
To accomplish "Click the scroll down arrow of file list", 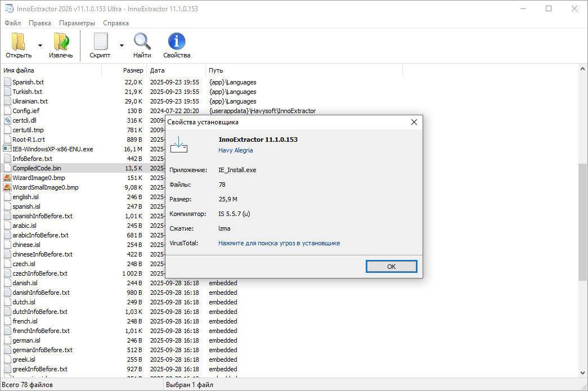I will click(x=582, y=373).
